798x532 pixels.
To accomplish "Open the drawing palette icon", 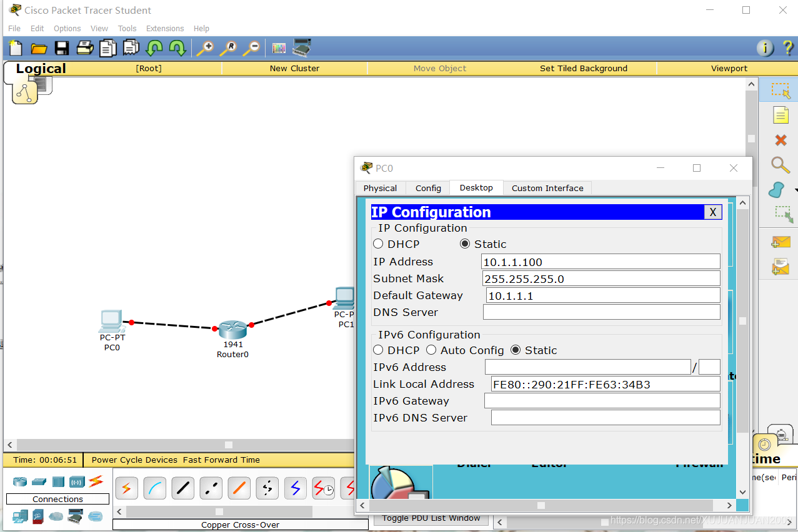I will pos(279,48).
